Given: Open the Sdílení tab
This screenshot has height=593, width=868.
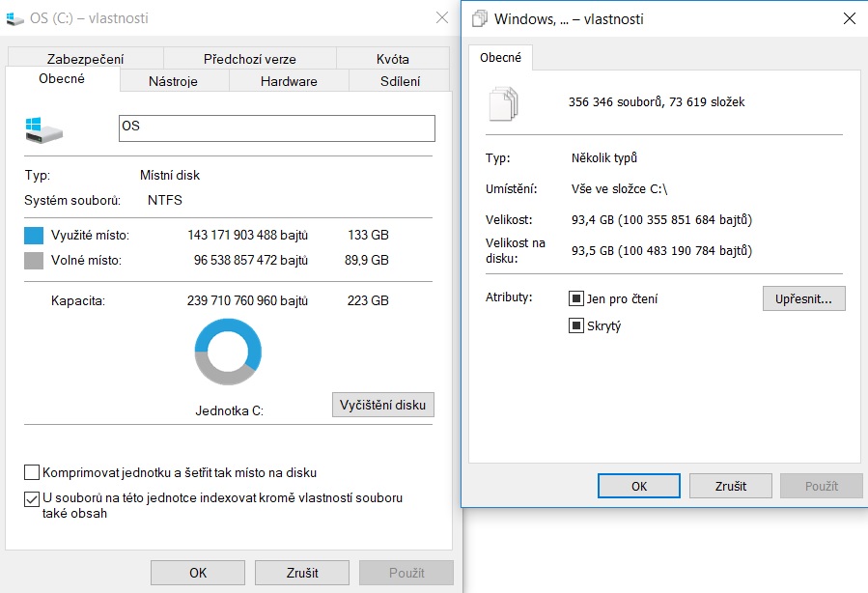Looking at the screenshot, I should (400, 81).
